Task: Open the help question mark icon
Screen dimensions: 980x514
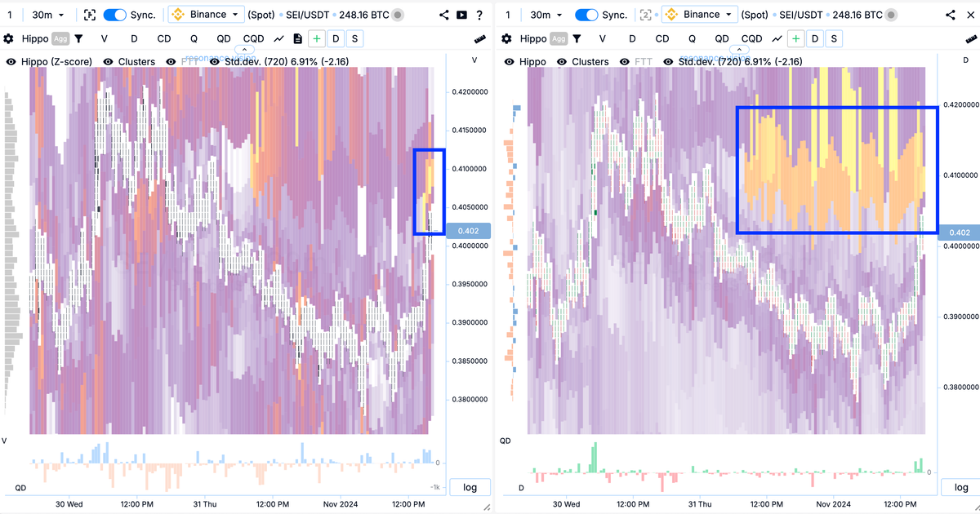Action: (x=479, y=15)
